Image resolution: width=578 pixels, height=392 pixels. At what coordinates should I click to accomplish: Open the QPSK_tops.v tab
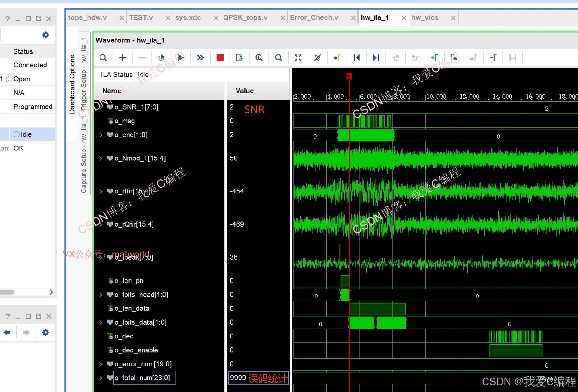pos(245,18)
